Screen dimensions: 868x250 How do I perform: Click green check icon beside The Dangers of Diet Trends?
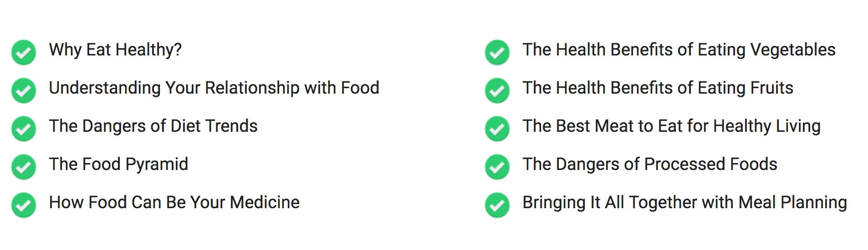coord(24,129)
